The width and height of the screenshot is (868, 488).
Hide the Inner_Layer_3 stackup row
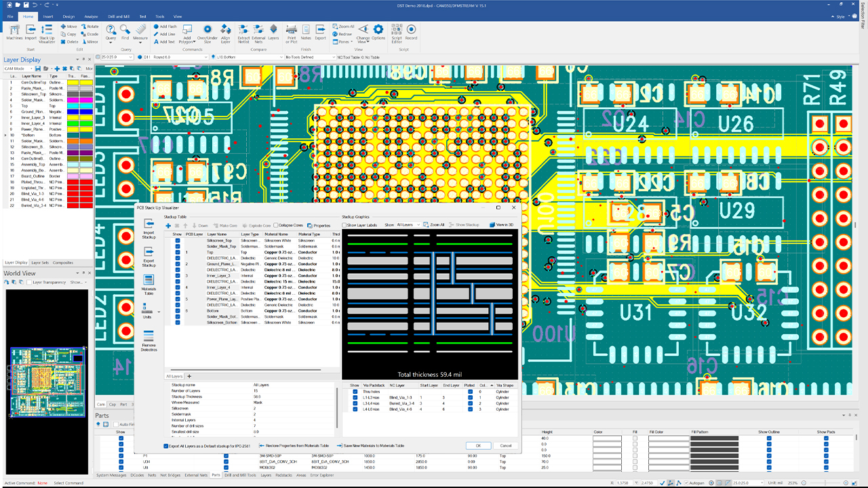[178, 275]
